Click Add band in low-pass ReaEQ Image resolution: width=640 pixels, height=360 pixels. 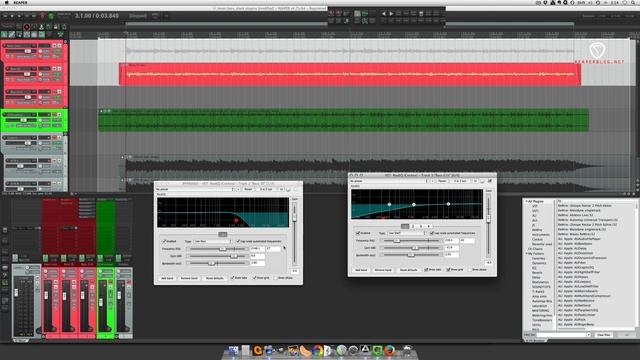tap(167, 278)
